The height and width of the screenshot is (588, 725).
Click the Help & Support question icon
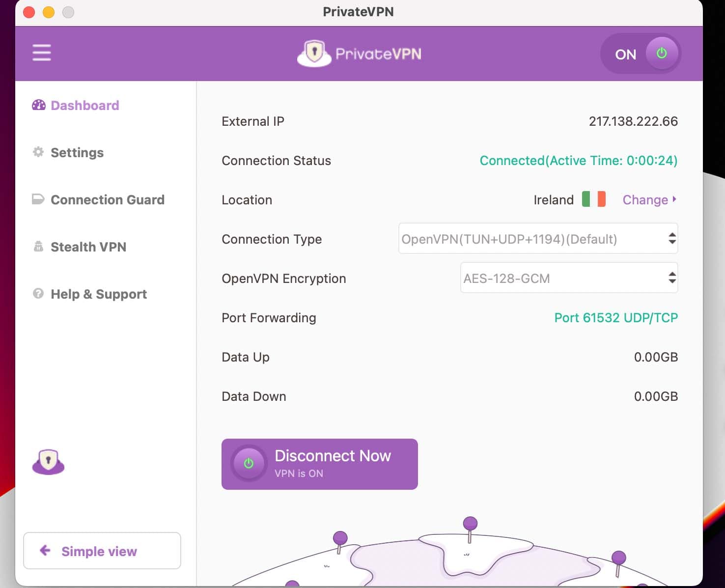(38, 294)
